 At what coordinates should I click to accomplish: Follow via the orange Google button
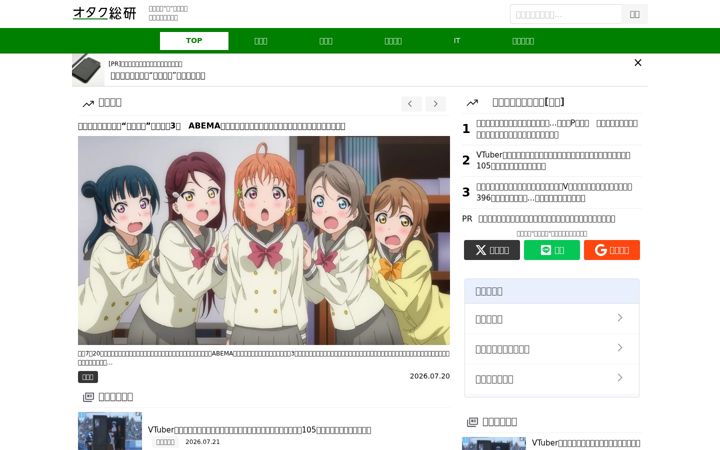pos(612,250)
